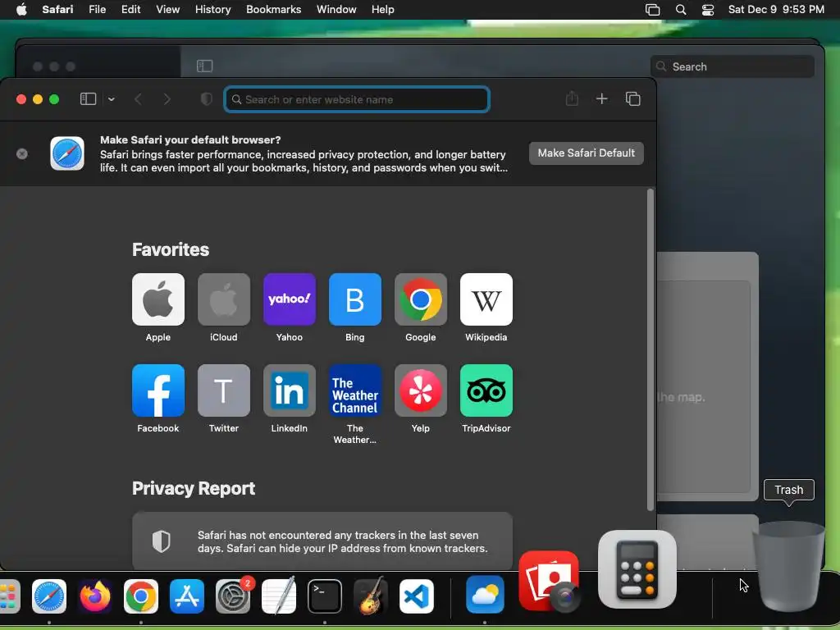This screenshot has width=840, height=630.
Task: Open Google Chrome from the Dock
Action: click(x=141, y=596)
